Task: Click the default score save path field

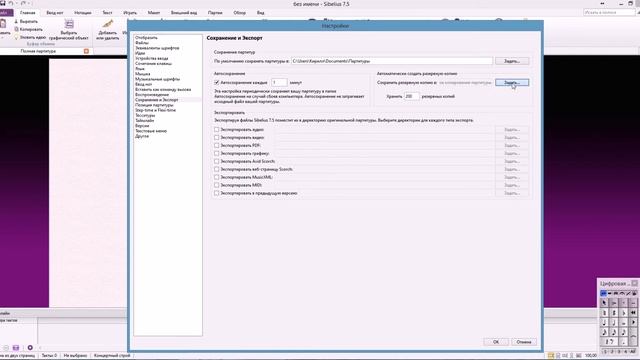Action: click(392, 61)
